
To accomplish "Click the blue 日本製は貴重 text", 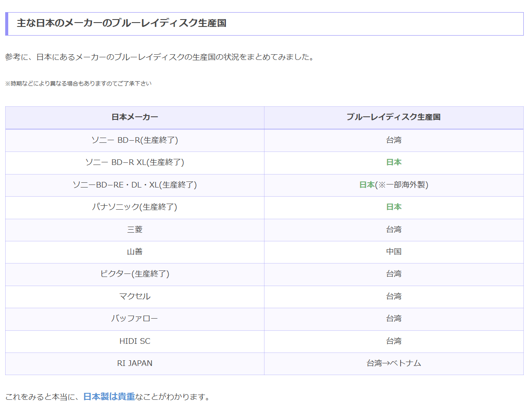I will pos(109,397).
